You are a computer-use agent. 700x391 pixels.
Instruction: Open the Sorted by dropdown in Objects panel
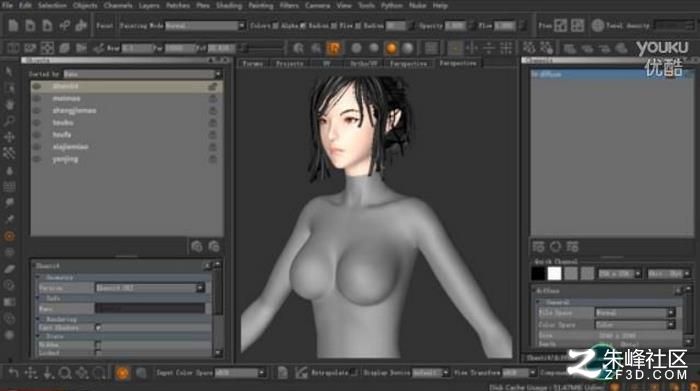(142, 74)
